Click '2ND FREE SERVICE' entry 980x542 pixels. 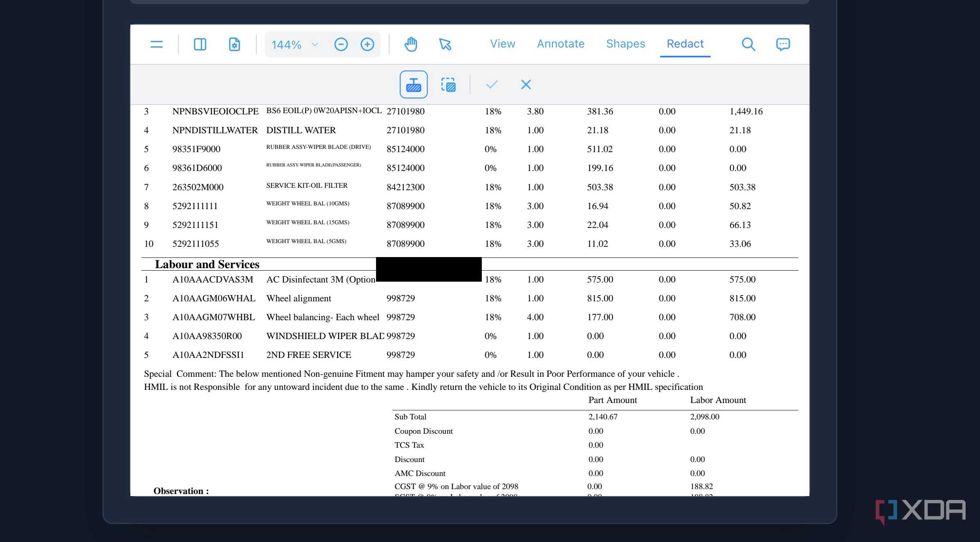click(x=309, y=355)
